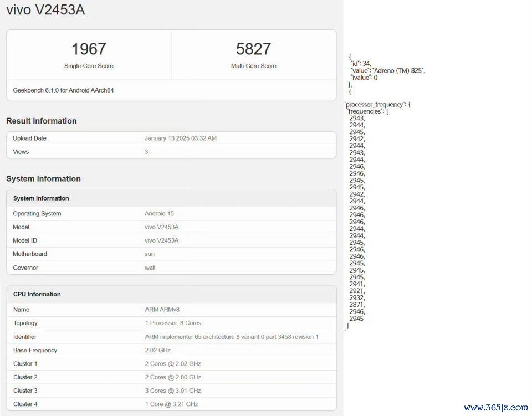
Task: Select the 'ARM implementer 65 architecture 8' identifier value
Action: point(232,337)
